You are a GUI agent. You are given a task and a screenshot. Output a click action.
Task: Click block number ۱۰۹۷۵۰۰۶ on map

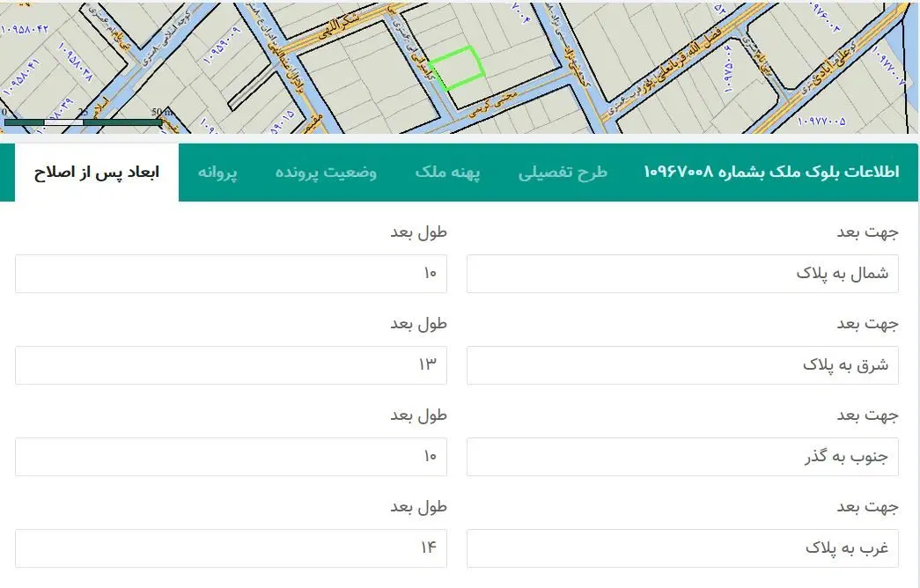click(x=728, y=68)
